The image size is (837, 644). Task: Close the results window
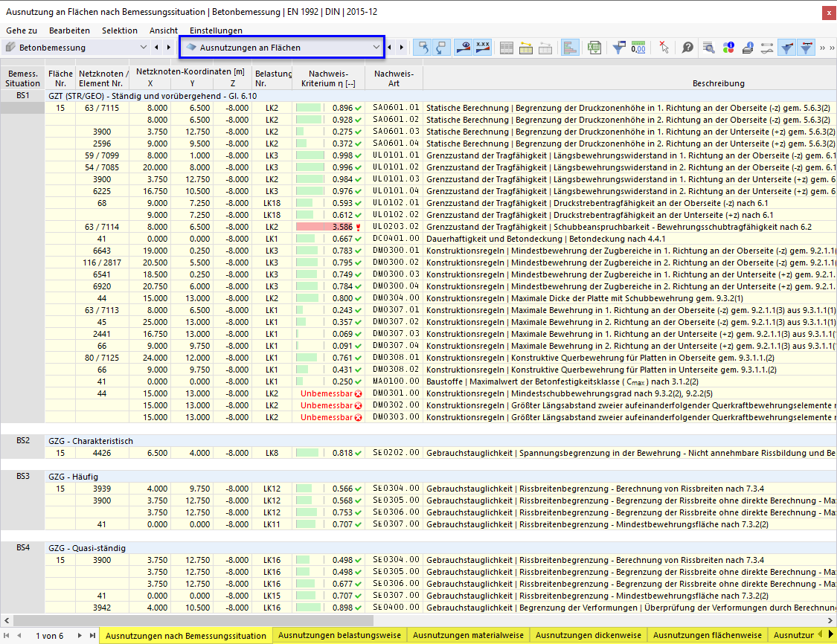[829, 12]
